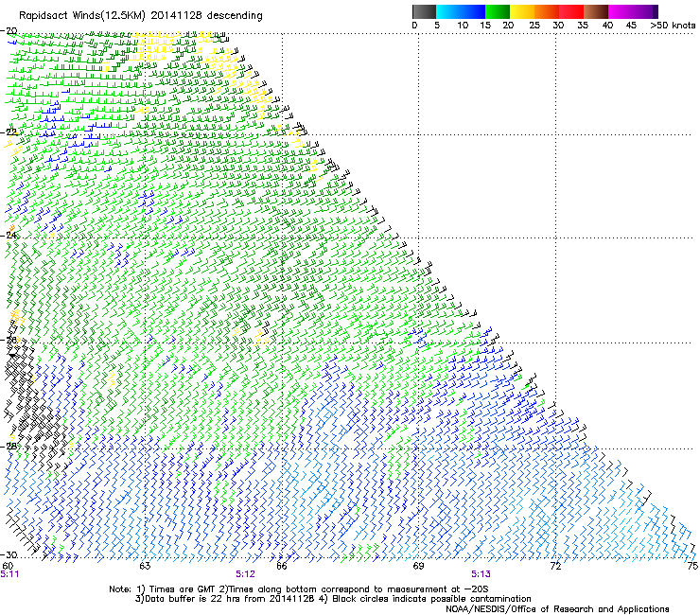Click the -26 latitude axis label
700x615 pixels.
coord(9,341)
